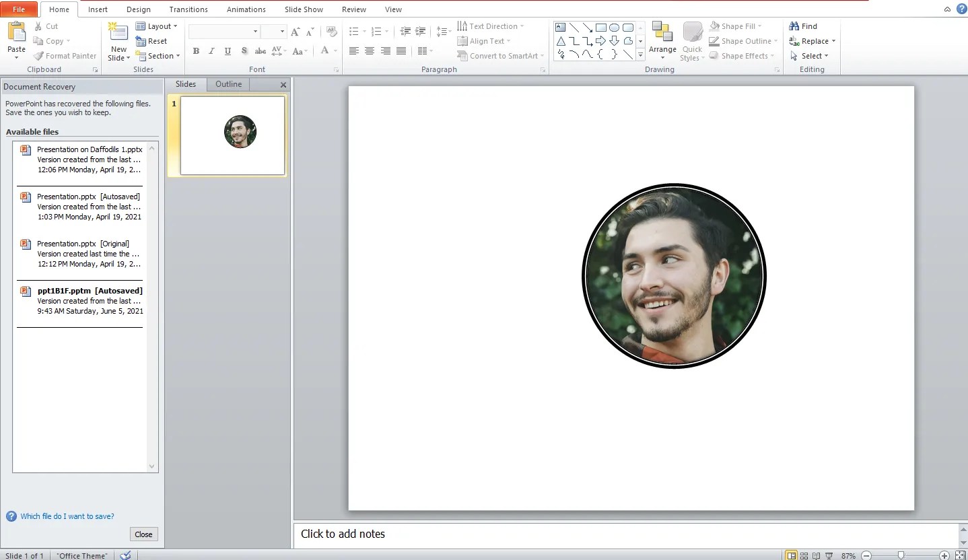The width and height of the screenshot is (968, 560).
Task: Select the Rectangle shape tool
Action: pyautogui.click(x=601, y=27)
